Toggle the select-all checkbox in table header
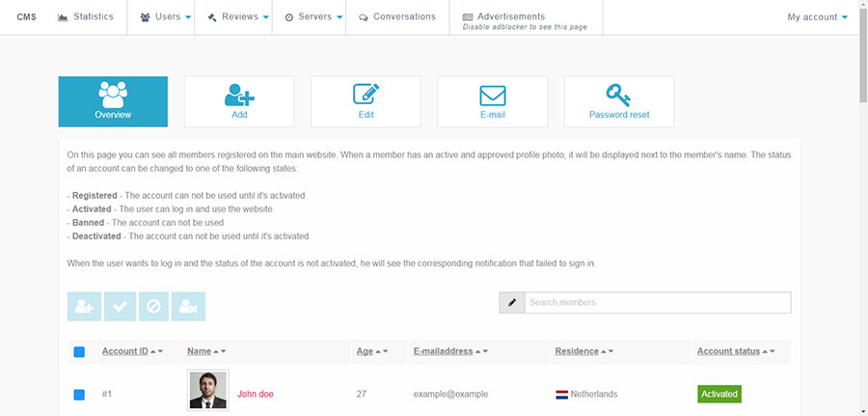The image size is (868, 416). pyautogui.click(x=79, y=352)
